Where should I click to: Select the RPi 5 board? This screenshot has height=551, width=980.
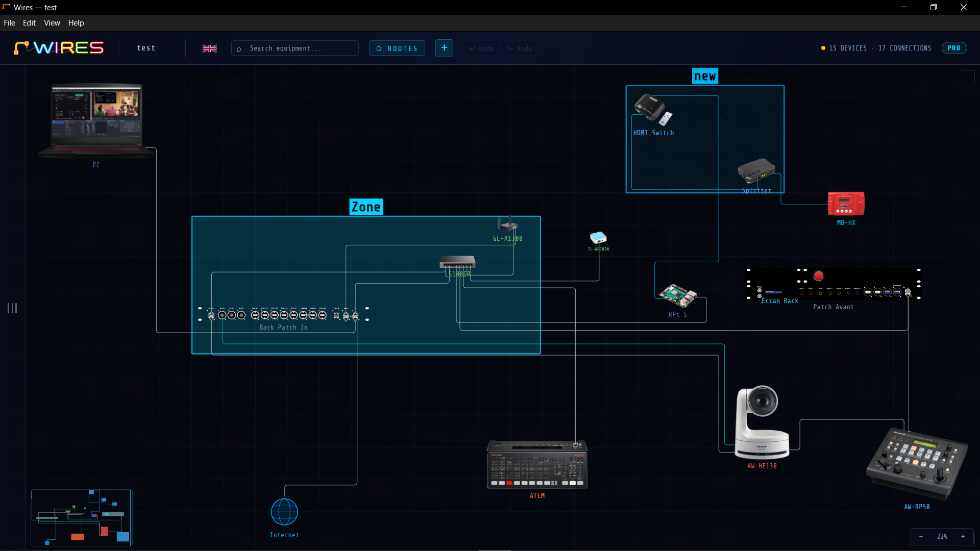(x=678, y=295)
